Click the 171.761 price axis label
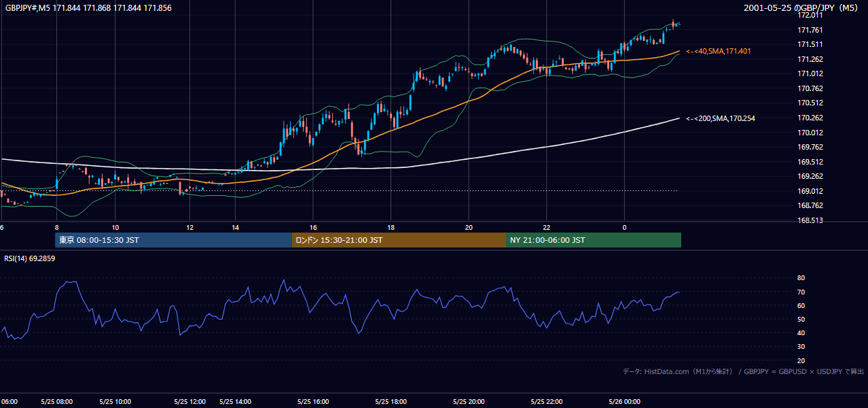Screen dimensions: 868x408 click(810, 30)
